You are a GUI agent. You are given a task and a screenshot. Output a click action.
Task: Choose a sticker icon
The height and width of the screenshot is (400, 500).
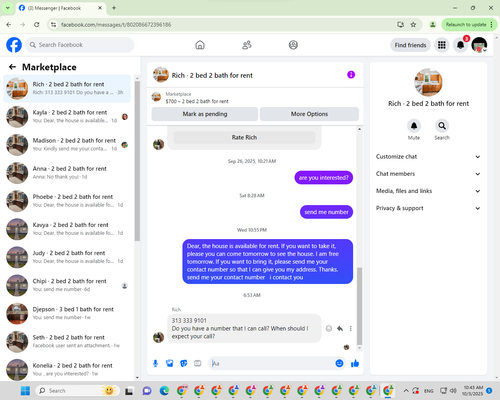pos(184,363)
